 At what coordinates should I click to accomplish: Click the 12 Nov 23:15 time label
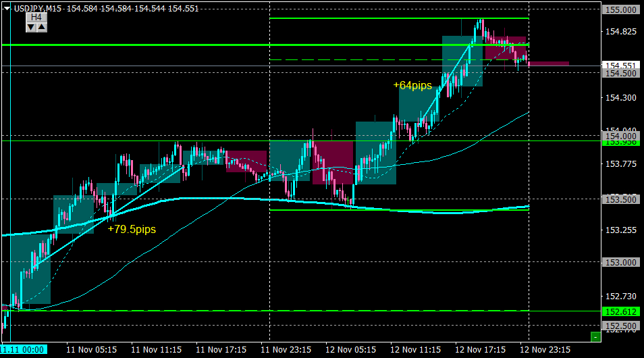pos(545,350)
